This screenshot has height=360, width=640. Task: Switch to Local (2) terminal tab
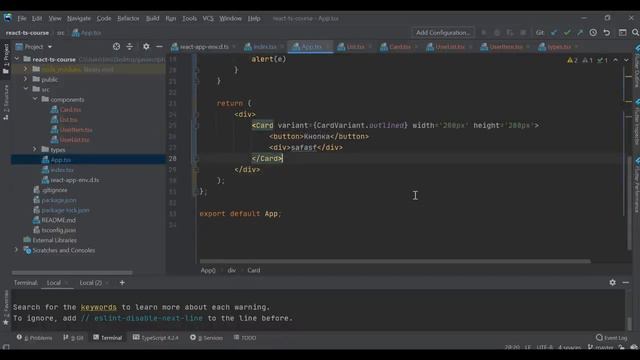coord(91,282)
